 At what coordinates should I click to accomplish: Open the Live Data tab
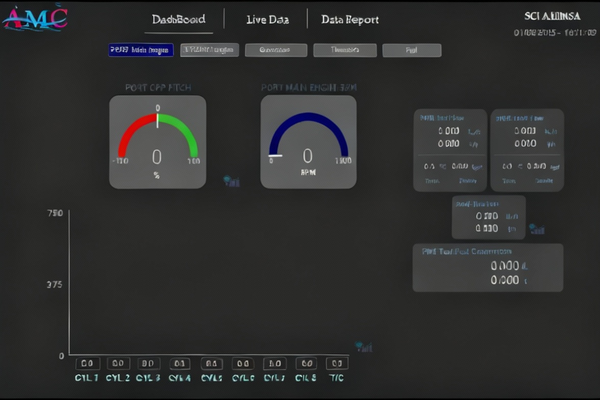268,20
